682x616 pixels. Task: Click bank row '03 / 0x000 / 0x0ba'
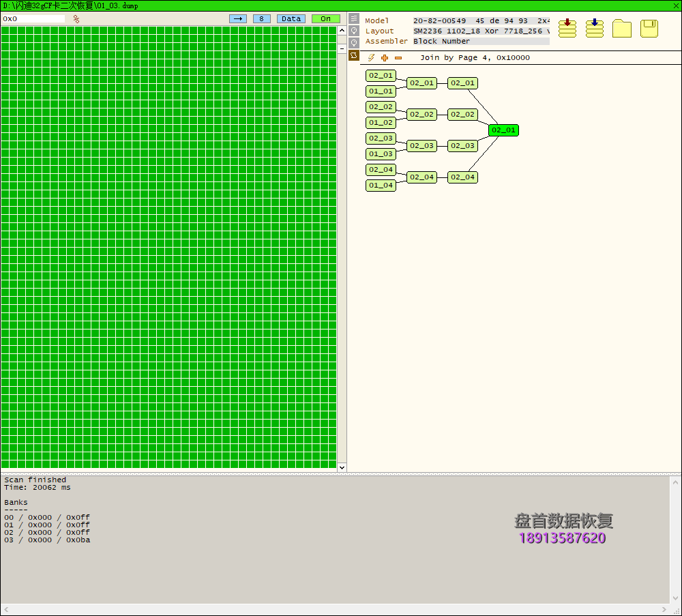(x=47, y=540)
